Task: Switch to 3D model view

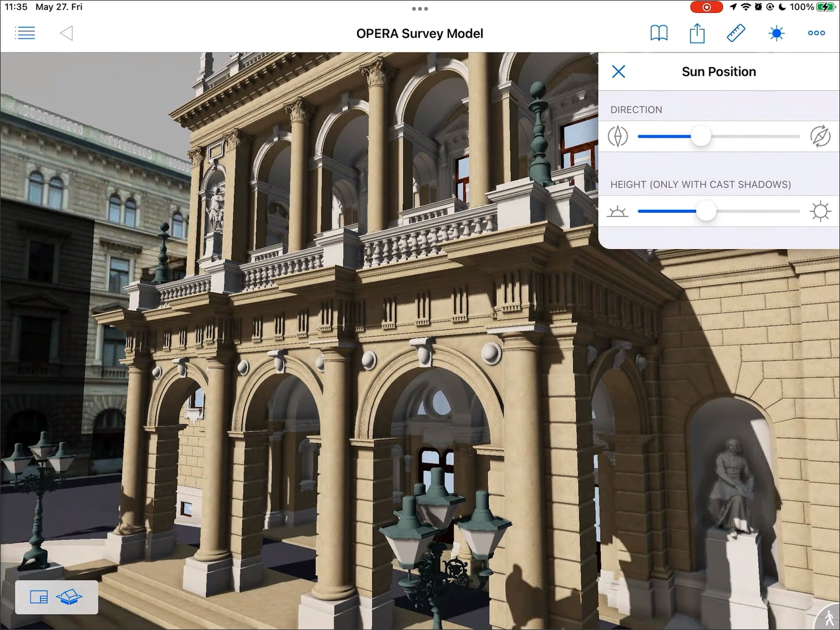Action: (69, 597)
